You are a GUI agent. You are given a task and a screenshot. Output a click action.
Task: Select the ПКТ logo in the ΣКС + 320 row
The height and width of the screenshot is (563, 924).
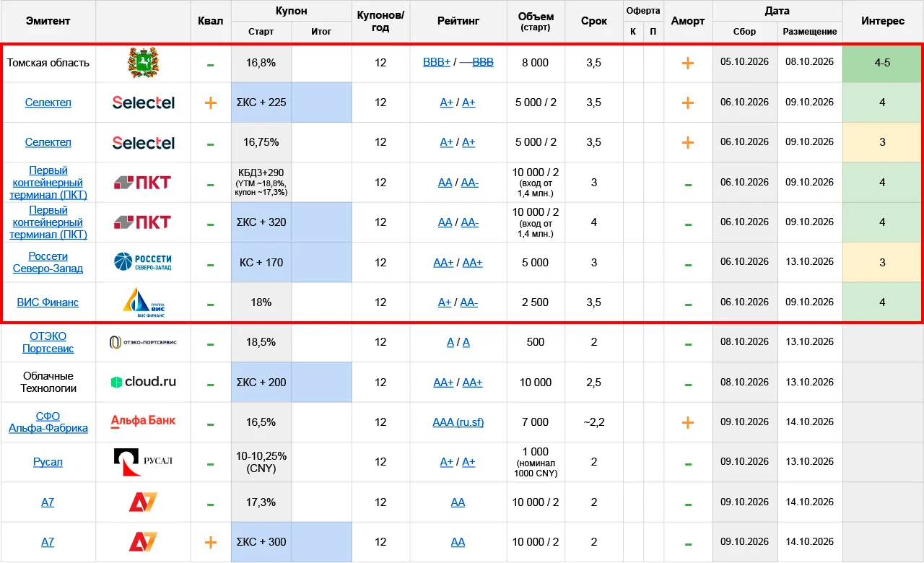pos(143,222)
